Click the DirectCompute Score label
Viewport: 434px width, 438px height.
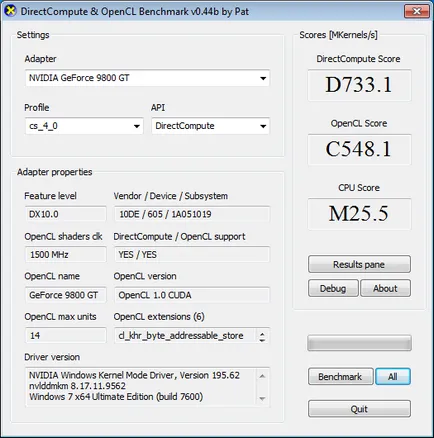click(358, 59)
